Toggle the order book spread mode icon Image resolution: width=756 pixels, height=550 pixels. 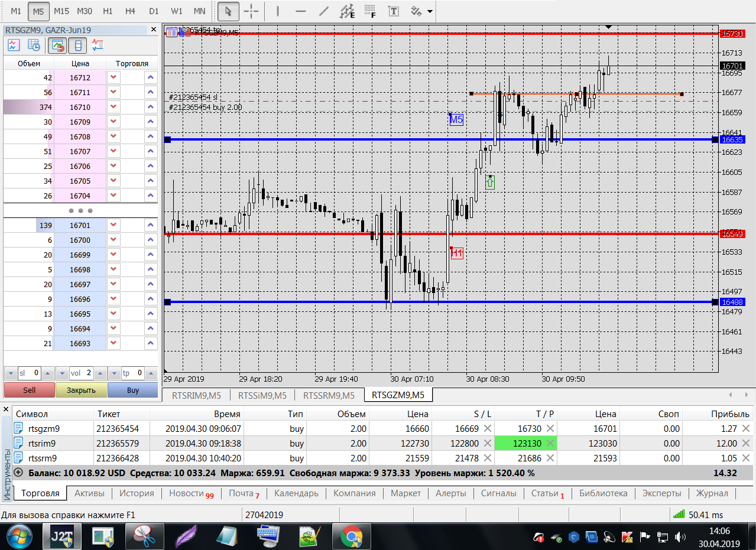pos(78,45)
